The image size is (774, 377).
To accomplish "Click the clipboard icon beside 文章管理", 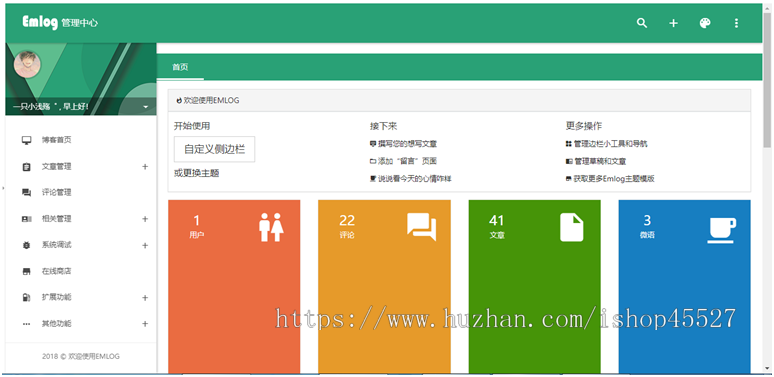I will point(27,167).
